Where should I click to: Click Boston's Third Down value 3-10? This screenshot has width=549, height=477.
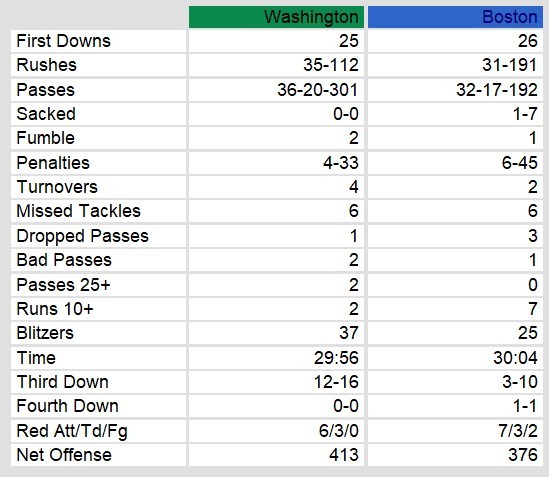coord(520,382)
